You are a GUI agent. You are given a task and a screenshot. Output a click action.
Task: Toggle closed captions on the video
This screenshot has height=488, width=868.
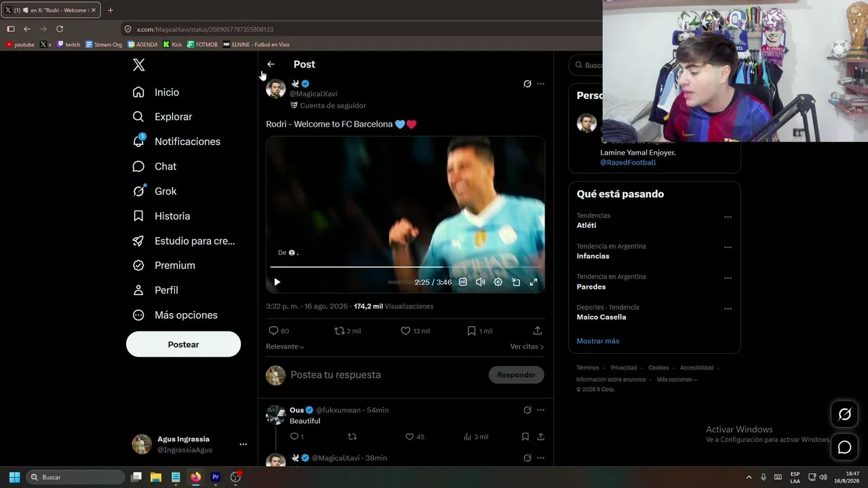click(463, 282)
